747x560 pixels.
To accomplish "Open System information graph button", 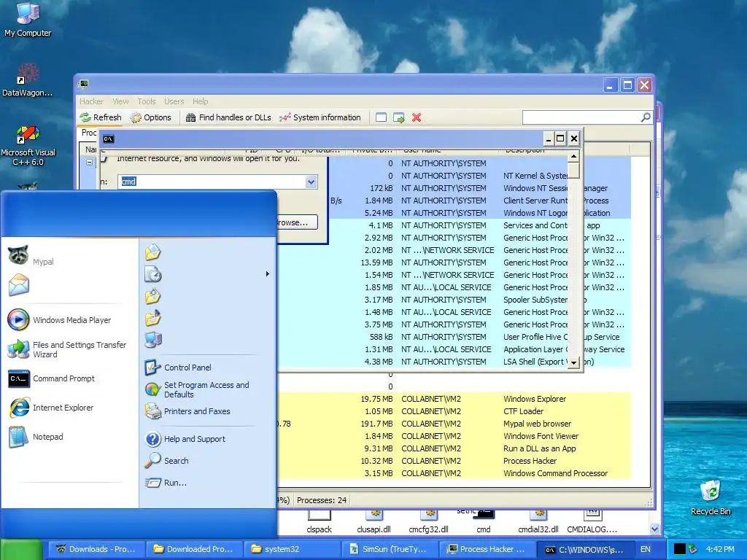I will click(x=320, y=117).
